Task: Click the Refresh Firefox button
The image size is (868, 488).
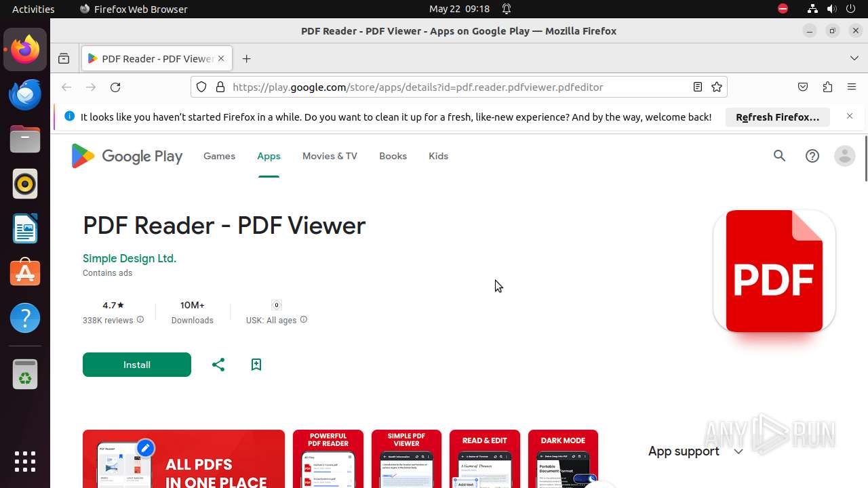Action: point(778,117)
